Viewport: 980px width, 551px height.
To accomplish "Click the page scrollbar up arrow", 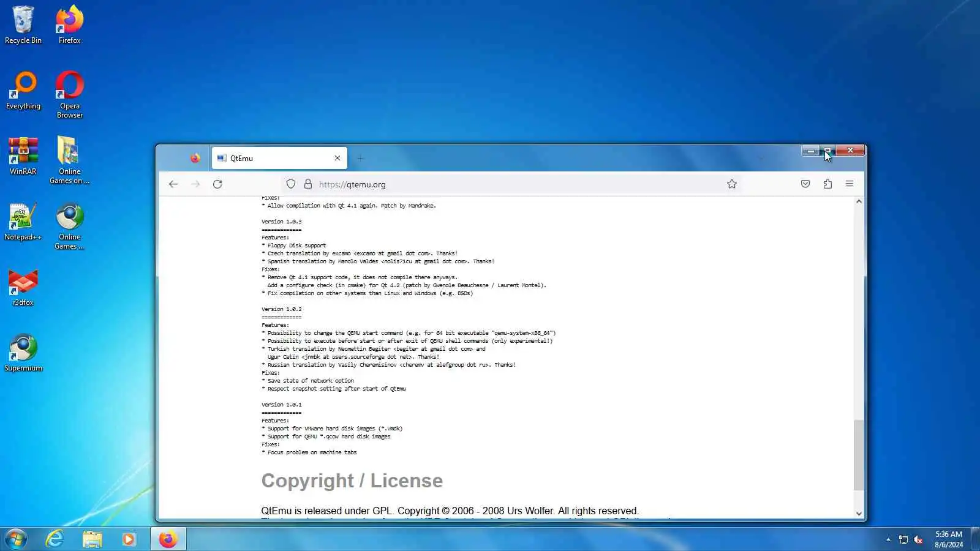I will (x=859, y=201).
